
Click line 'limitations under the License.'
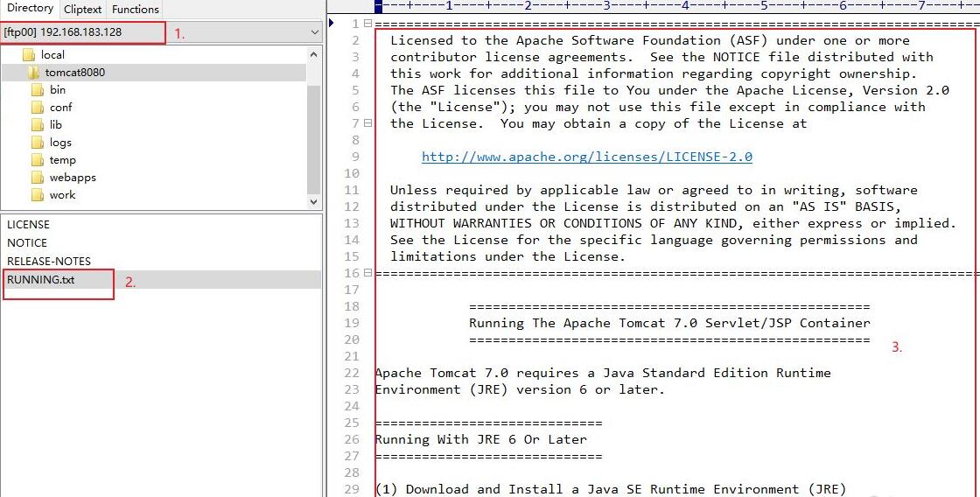[507, 256]
